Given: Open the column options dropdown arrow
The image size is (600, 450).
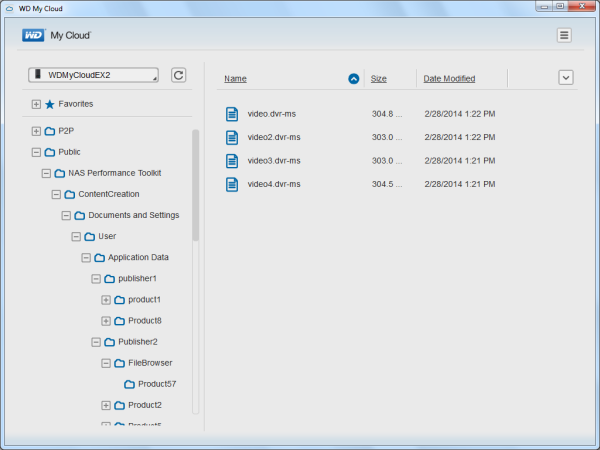Looking at the screenshot, I should [x=566, y=78].
